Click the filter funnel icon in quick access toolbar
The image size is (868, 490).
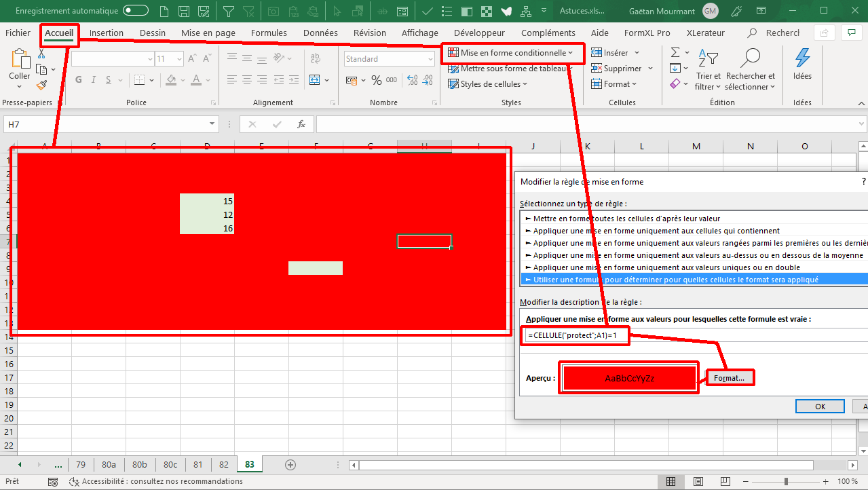[x=229, y=11]
